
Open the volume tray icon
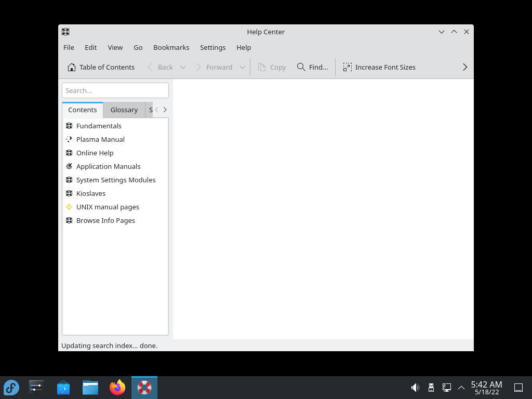(x=415, y=388)
